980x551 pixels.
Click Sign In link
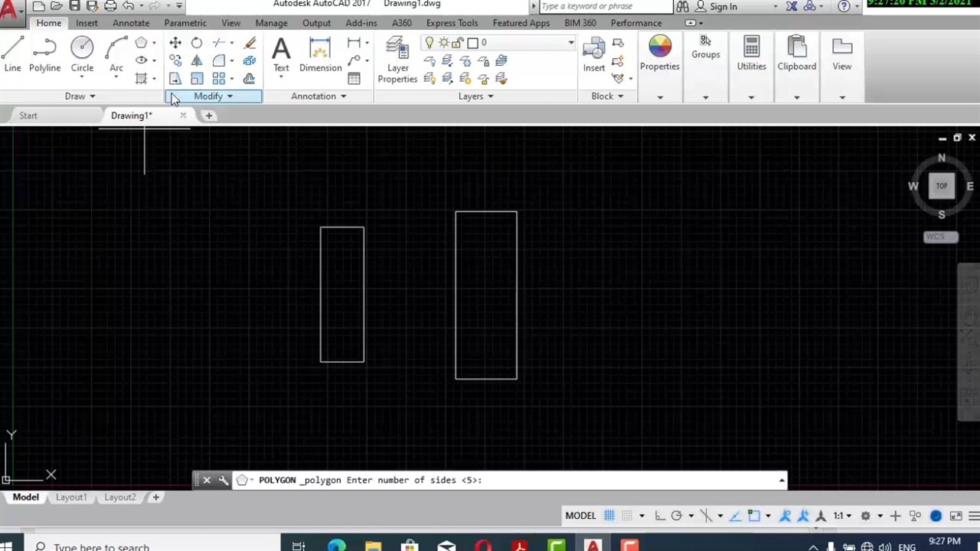coord(723,7)
